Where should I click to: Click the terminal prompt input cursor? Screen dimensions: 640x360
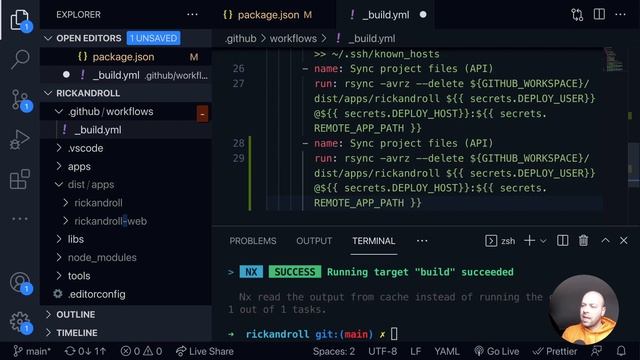click(394, 334)
